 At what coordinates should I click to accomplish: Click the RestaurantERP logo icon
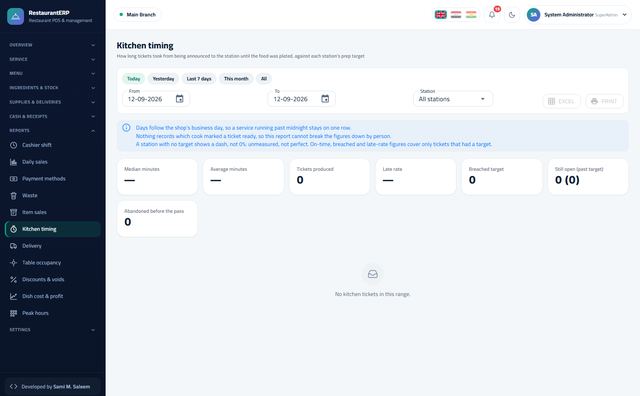(x=16, y=16)
